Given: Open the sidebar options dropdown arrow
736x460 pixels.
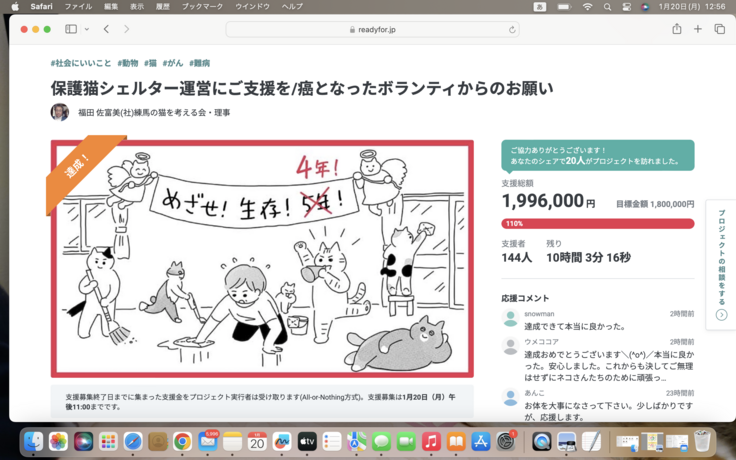Looking at the screenshot, I should coord(87,30).
